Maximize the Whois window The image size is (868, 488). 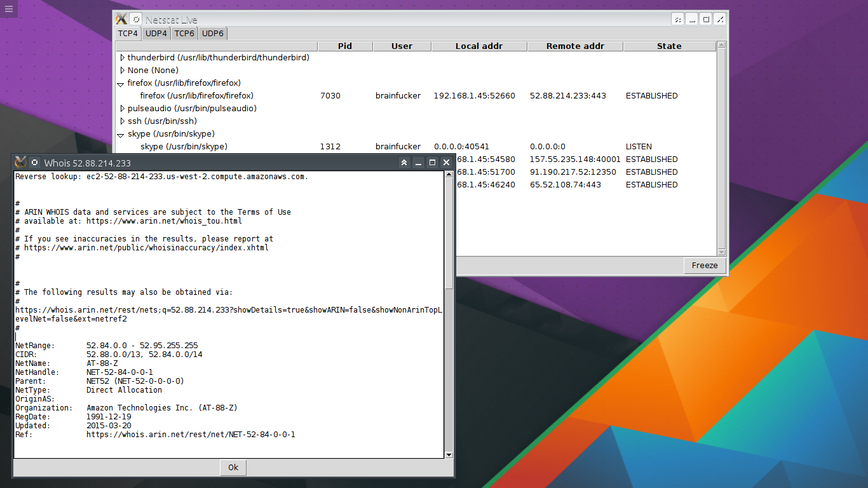pyautogui.click(x=432, y=163)
